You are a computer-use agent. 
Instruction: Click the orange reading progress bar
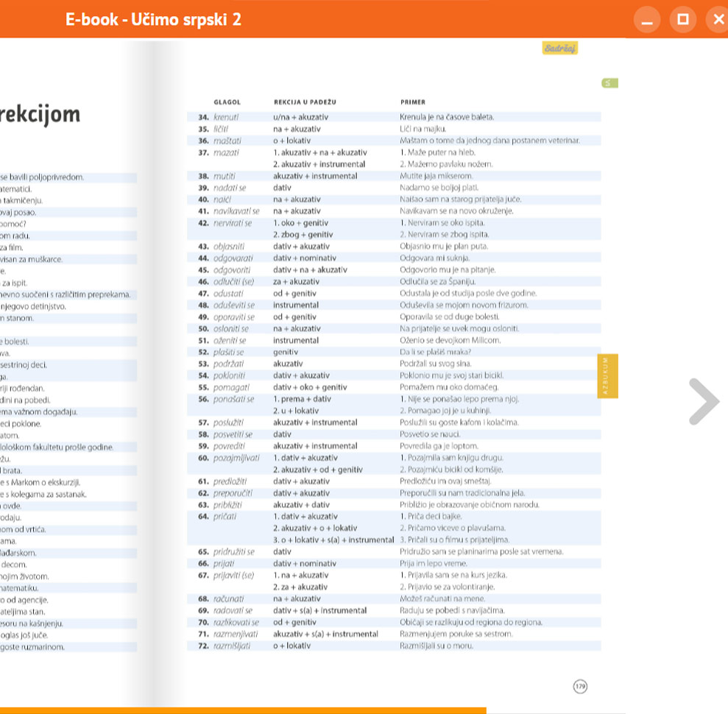click(243, 710)
